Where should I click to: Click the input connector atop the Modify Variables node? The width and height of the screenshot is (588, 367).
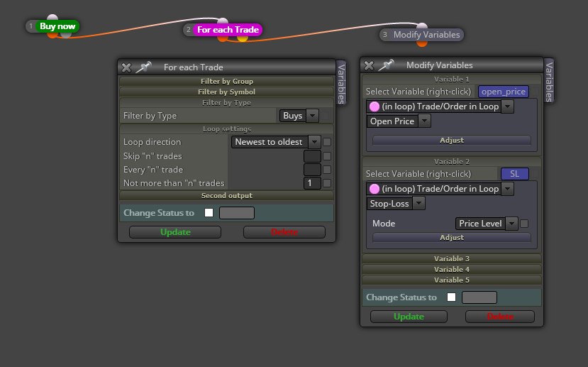pos(422,26)
